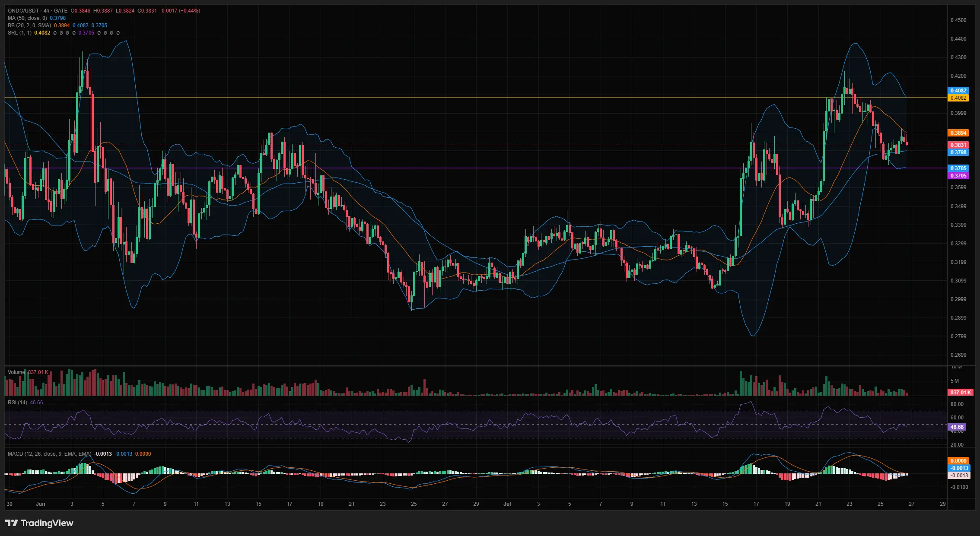Click the orange 0.3894 price axis tag
Screen dimensions: 980x536
pyautogui.click(x=958, y=133)
